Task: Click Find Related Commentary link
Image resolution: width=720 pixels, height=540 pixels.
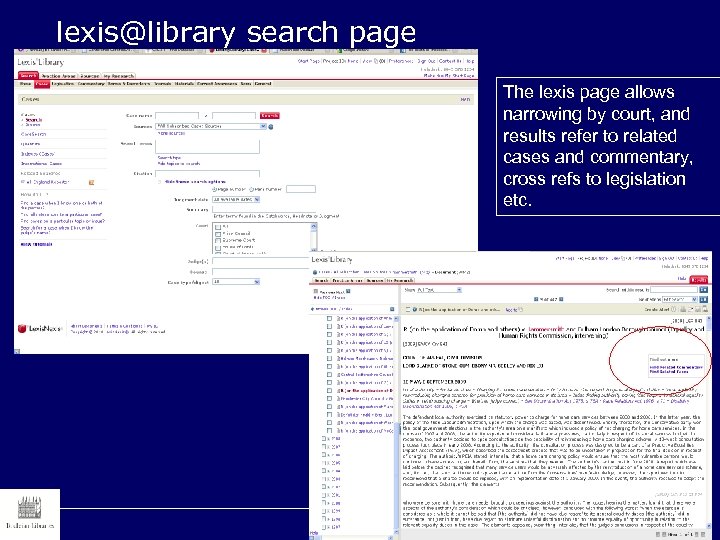Action: pyautogui.click(x=676, y=367)
